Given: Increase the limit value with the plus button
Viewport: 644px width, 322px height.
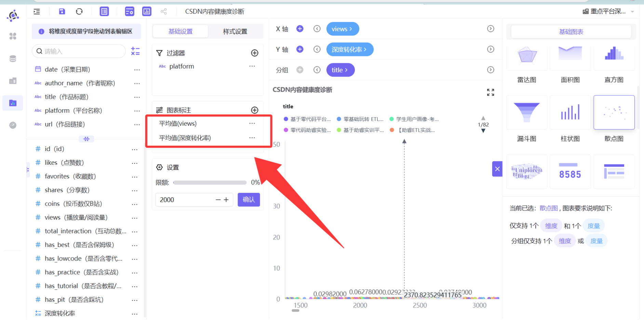Looking at the screenshot, I should click(x=226, y=200).
